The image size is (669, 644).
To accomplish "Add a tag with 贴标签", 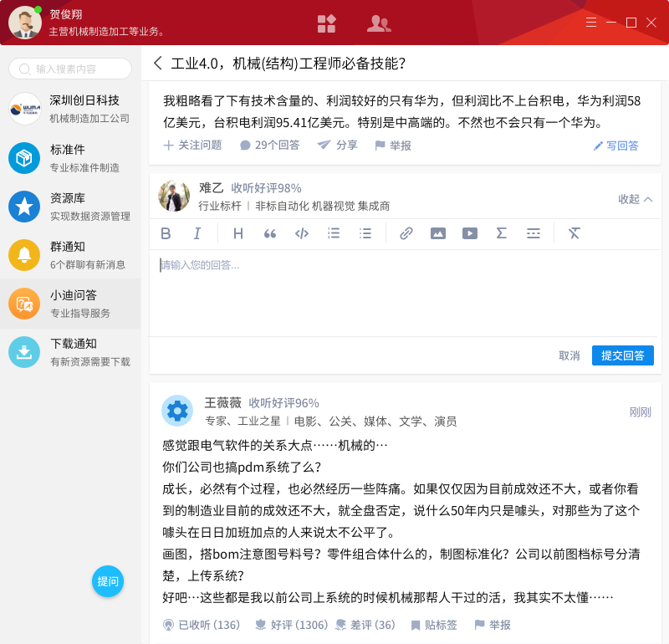I will pos(434,626).
